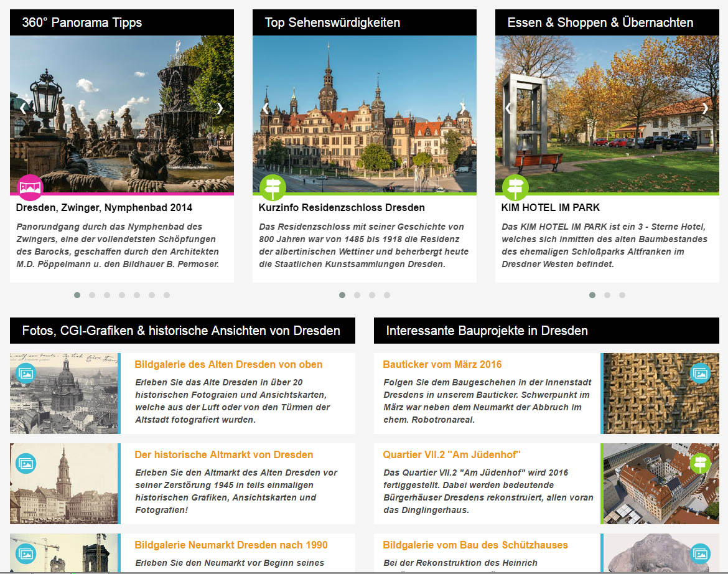Click gallery icon on Altes Dresden von oben thumbnail

point(26,374)
